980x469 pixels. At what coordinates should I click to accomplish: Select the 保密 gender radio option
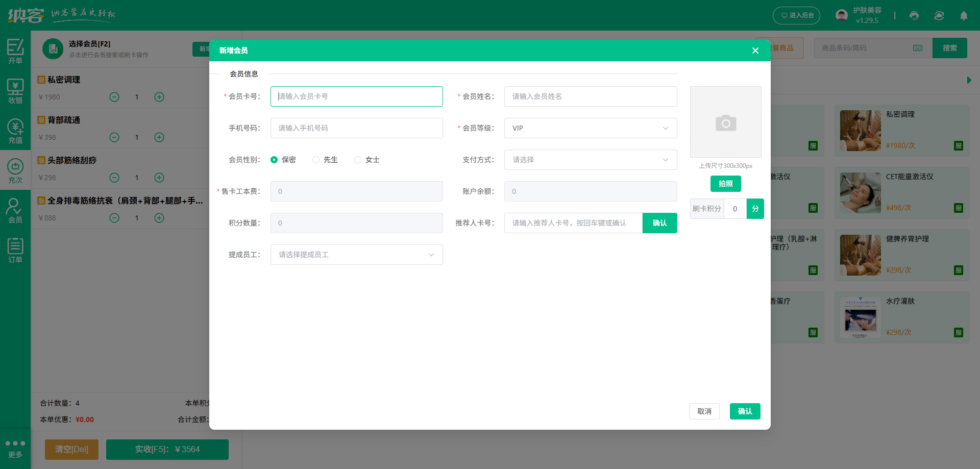pyautogui.click(x=275, y=160)
